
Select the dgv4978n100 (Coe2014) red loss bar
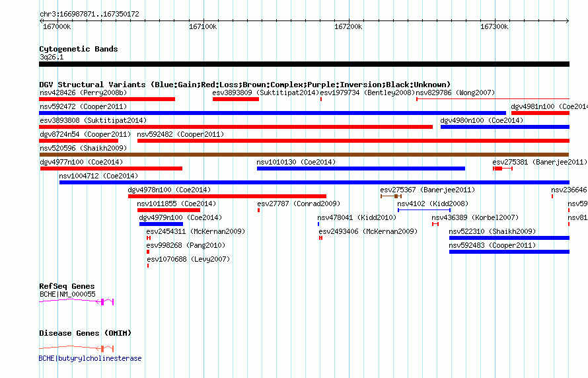point(227,196)
